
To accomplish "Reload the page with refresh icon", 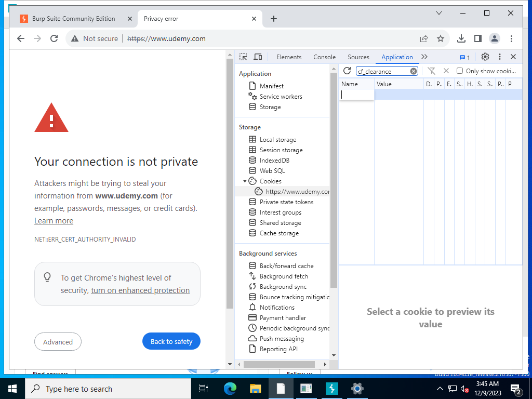I will point(54,38).
